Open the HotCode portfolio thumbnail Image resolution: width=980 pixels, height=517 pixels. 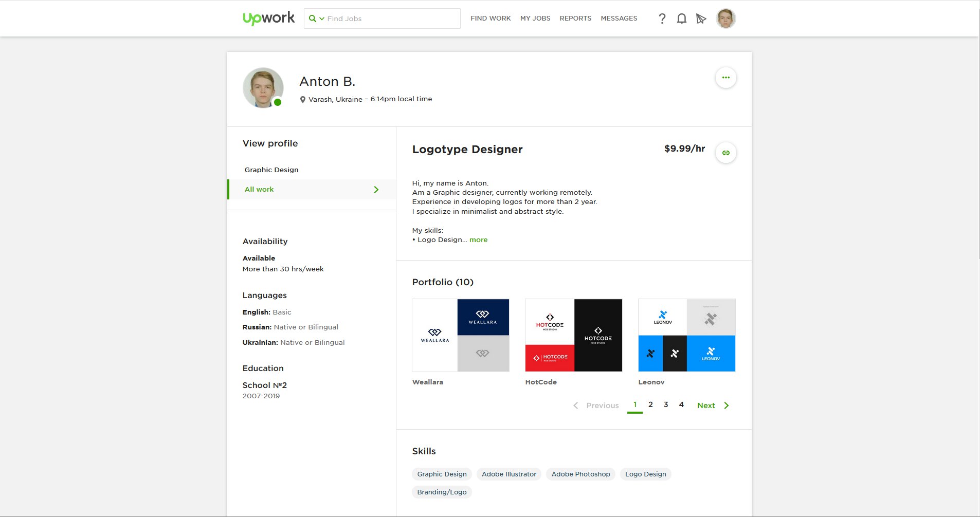574,335
